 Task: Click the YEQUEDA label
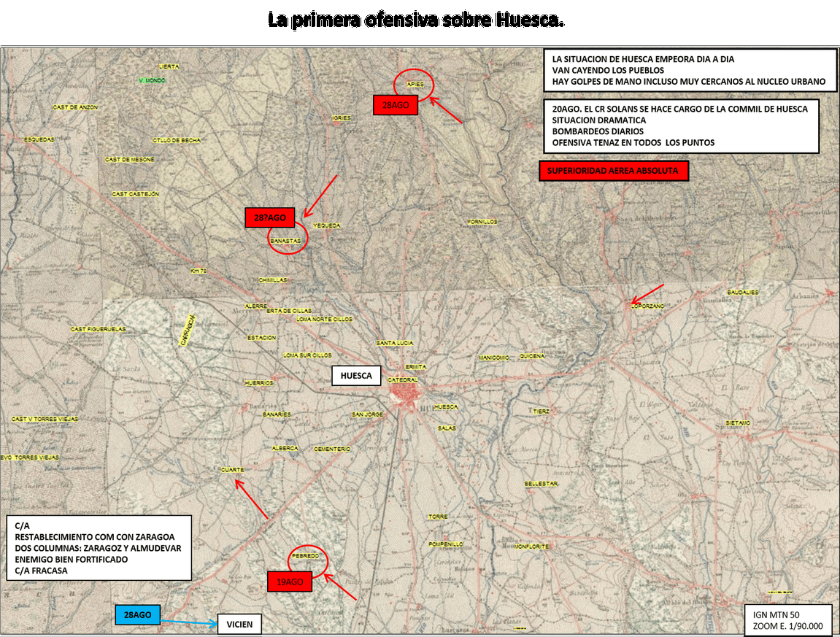pyautogui.click(x=327, y=225)
